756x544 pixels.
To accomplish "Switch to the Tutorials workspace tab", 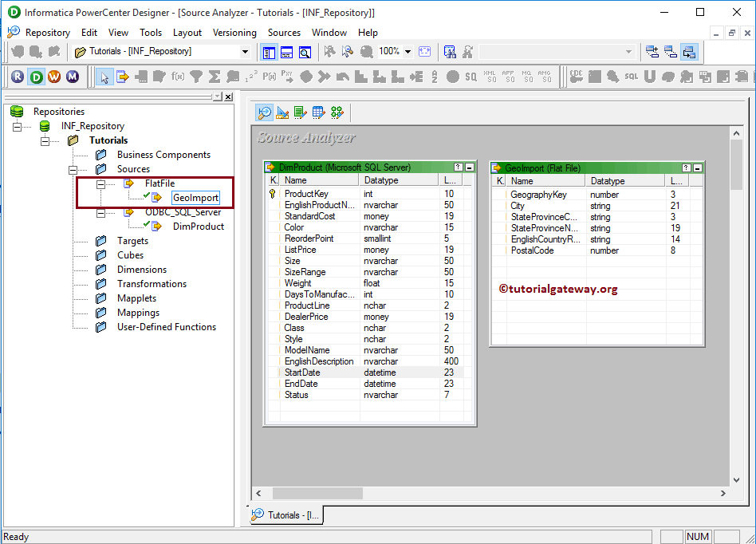I will [286, 514].
